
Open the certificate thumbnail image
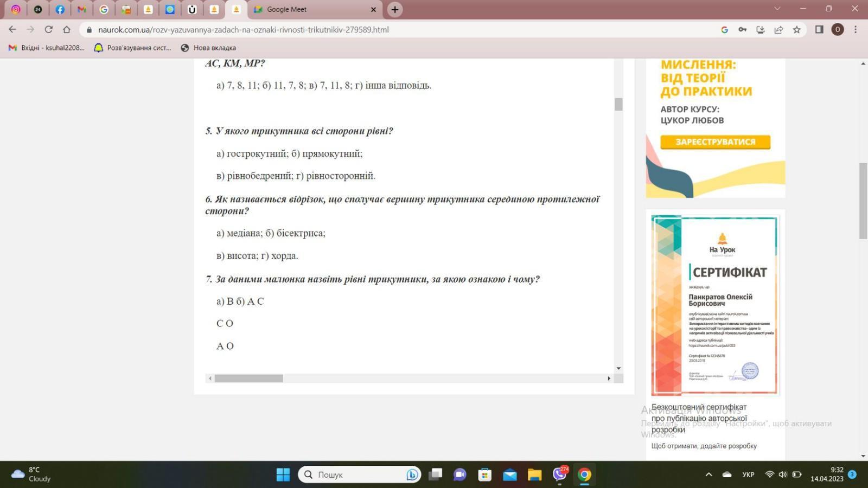tap(715, 305)
